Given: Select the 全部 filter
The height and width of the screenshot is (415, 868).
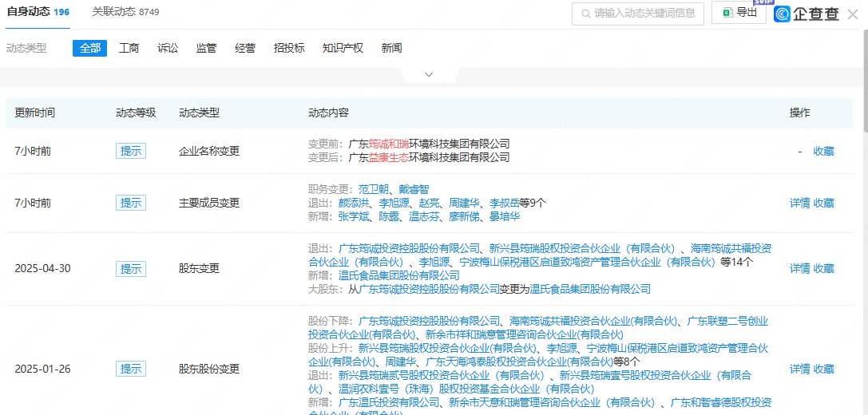Looking at the screenshot, I should tap(89, 48).
